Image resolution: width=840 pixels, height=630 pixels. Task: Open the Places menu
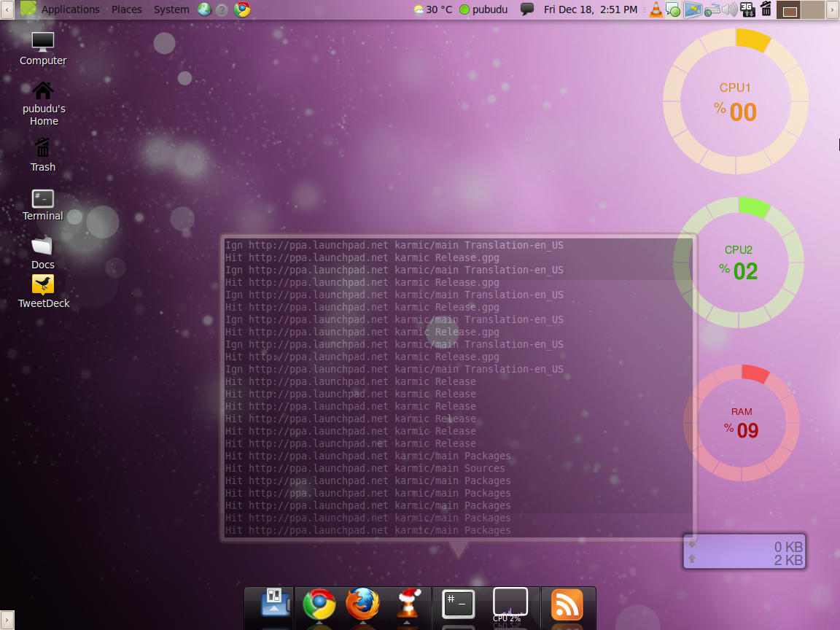point(127,9)
